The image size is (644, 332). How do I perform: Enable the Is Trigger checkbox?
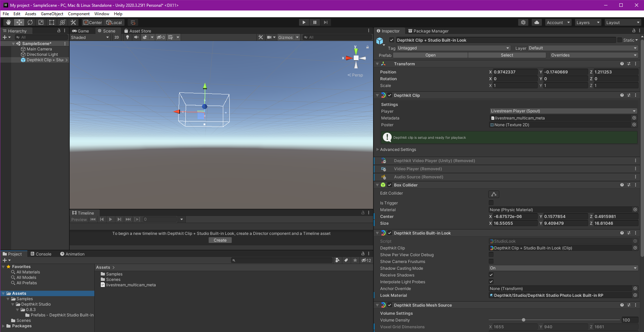(x=491, y=203)
